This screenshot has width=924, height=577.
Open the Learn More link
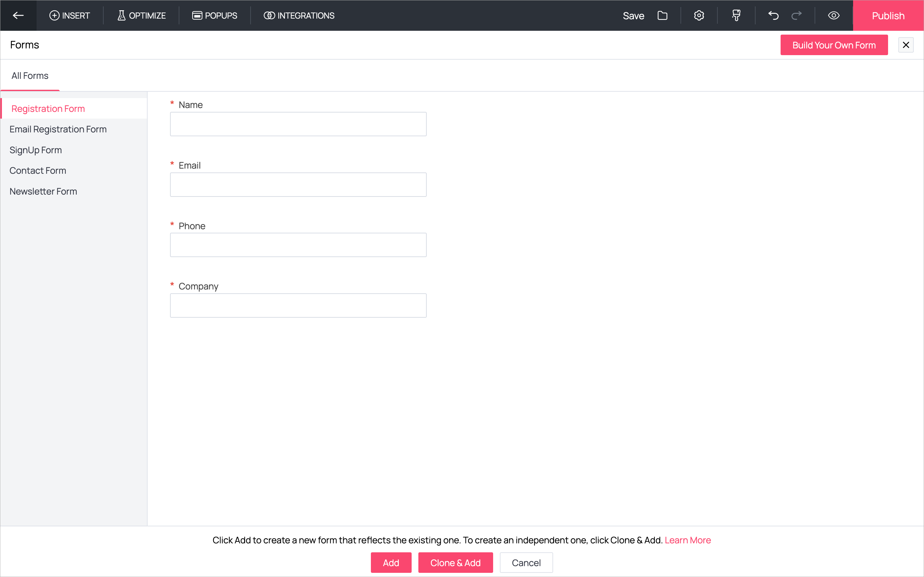[687, 540]
